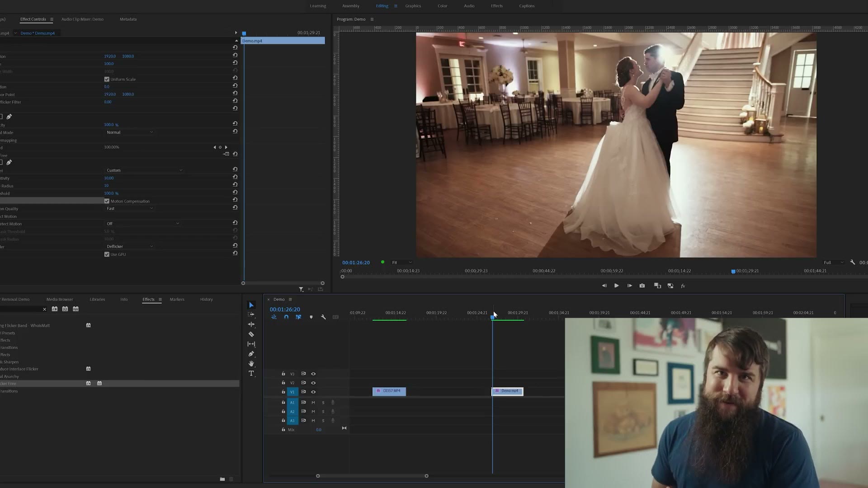Open the Audio Clip Mixer: Demo tab
868x488 pixels.
[x=82, y=19]
